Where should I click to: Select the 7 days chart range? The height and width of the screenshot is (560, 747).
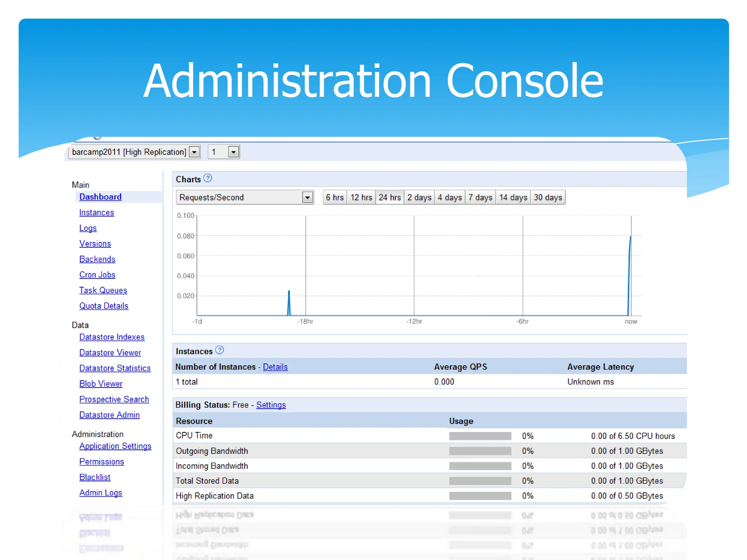(480, 197)
